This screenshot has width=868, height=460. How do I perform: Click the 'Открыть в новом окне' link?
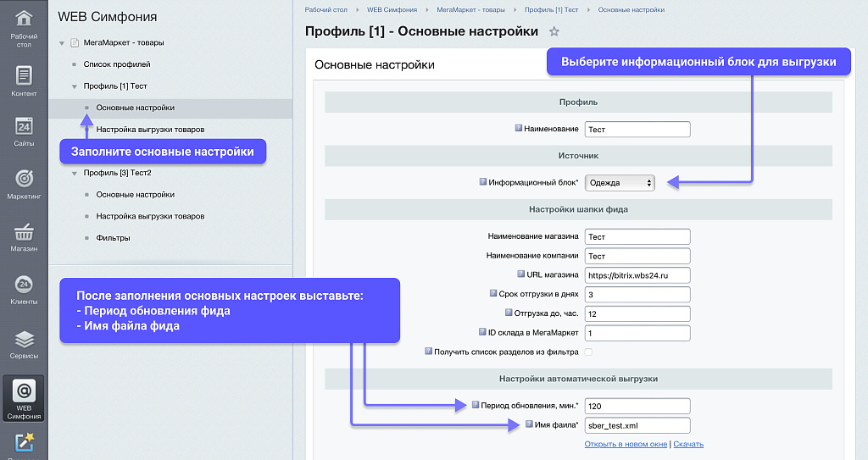click(626, 444)
